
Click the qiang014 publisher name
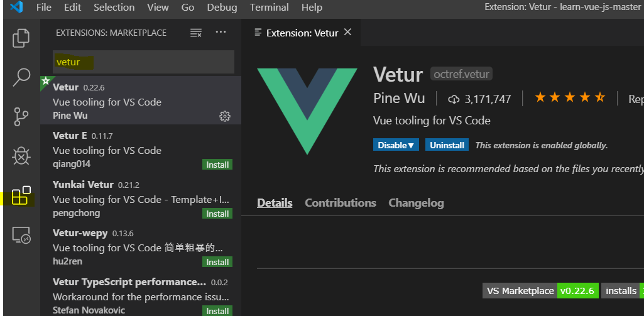[72, 165]
